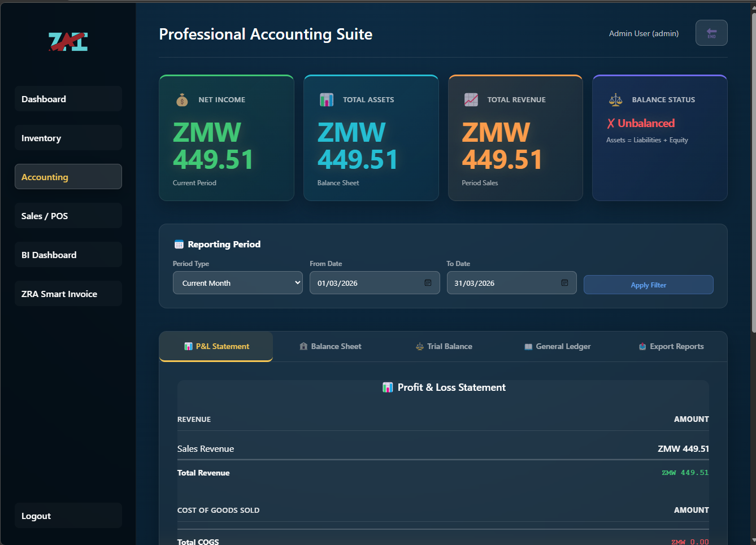Switch to the Trial Balance tab
The height and width of the screenshot is (545, 756).
coord(444,346)
